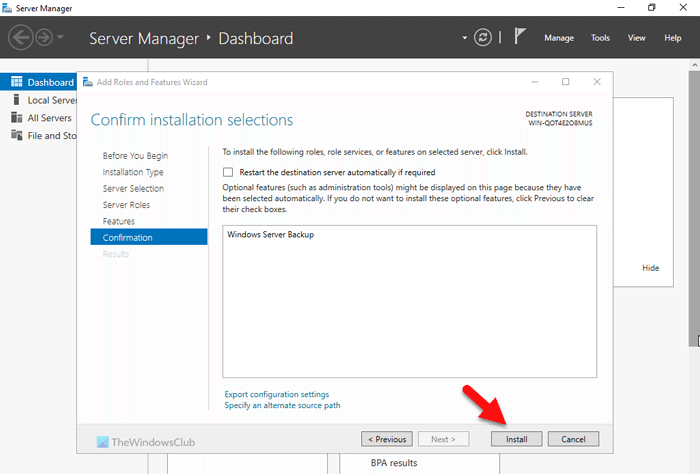The width and height of the screenshot is (700, 474).
Task: Click the Server Manager vertical scrollbar
Action: (x=694, y=208)
